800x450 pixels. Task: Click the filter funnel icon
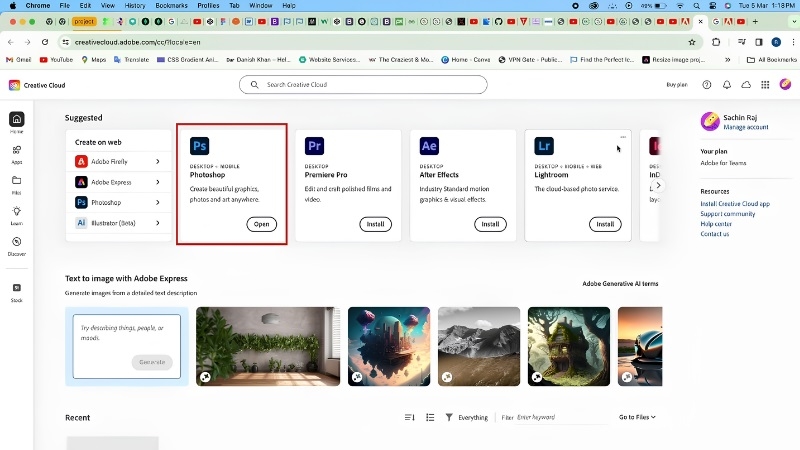coord(449,417)
